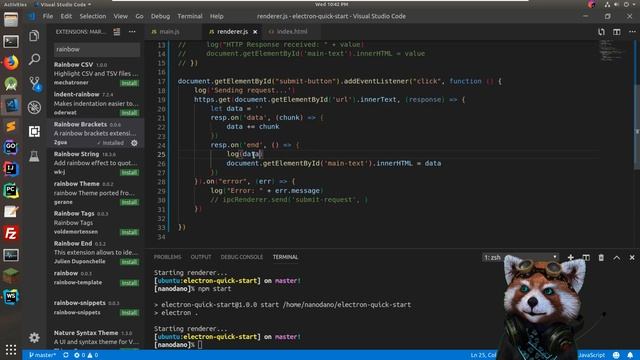Install the rainbow-snippets extension
640x360 pixels.
point(129,313)
